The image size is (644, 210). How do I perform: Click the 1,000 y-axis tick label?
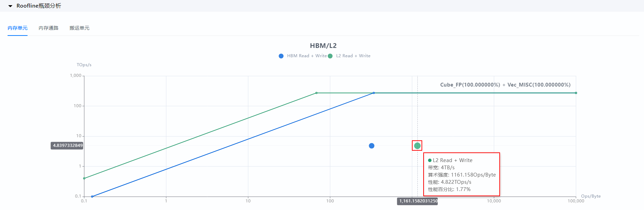pyautogui.click(x=76, y=76)
